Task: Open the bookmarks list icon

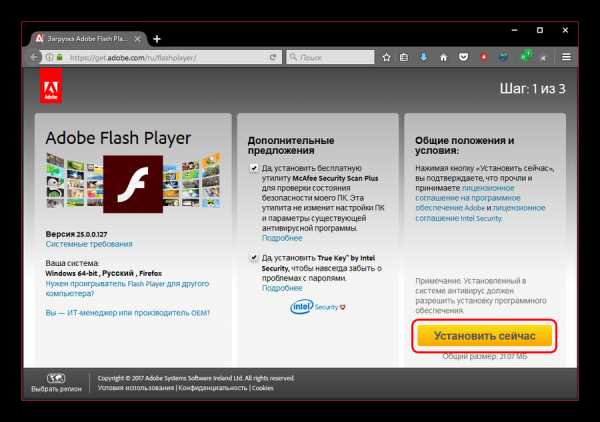Action: (404, 57)
